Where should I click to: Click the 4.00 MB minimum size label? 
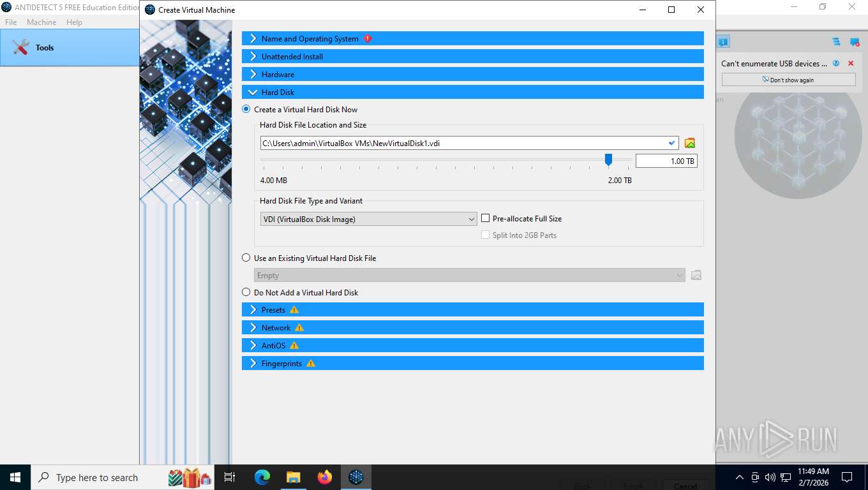point(274,181)
